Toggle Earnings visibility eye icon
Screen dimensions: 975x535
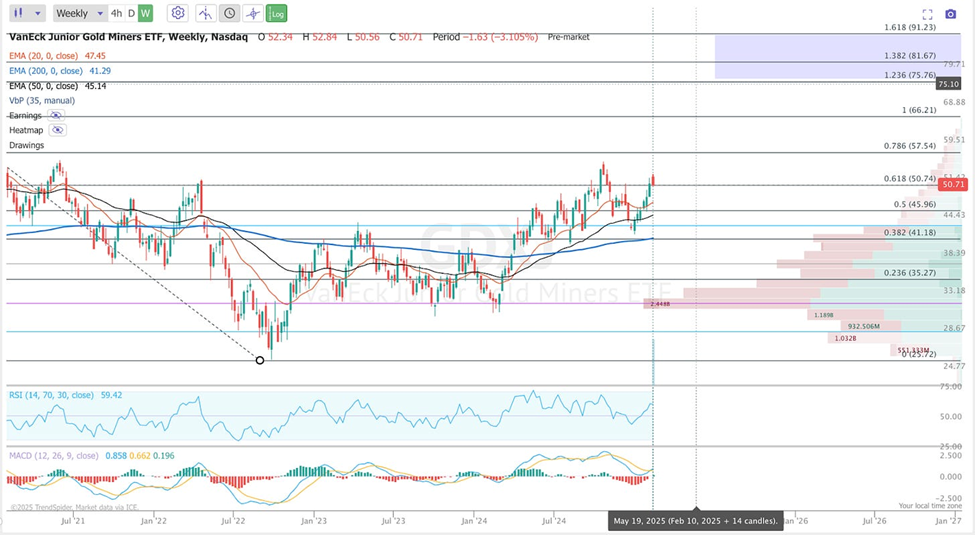click(x=56, y=115)
